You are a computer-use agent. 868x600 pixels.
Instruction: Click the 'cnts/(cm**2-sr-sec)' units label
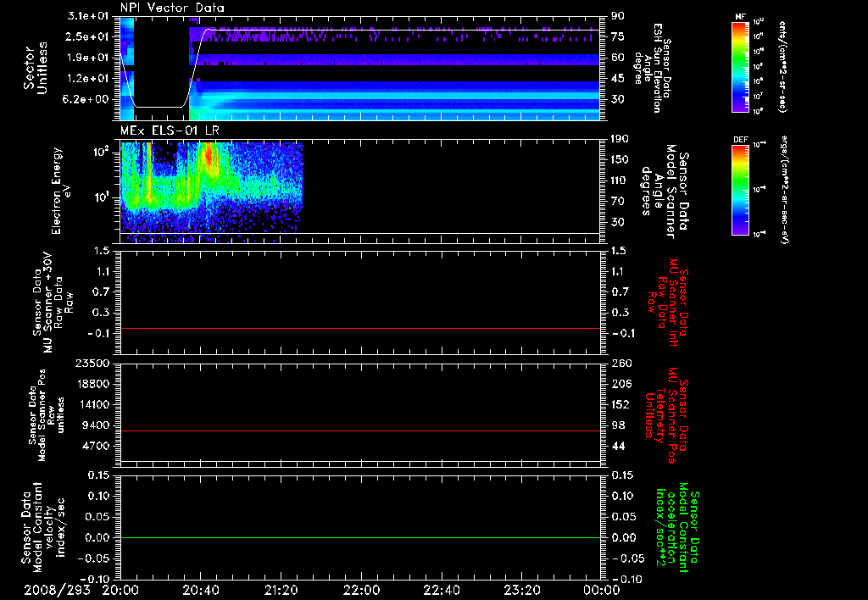click(782, 66)
